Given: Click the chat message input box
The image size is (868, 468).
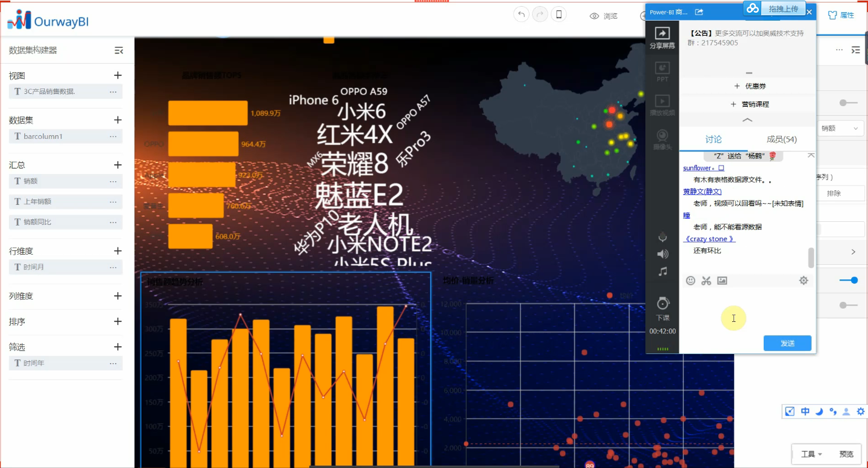Looking at the screenshot, I should 747,310.
